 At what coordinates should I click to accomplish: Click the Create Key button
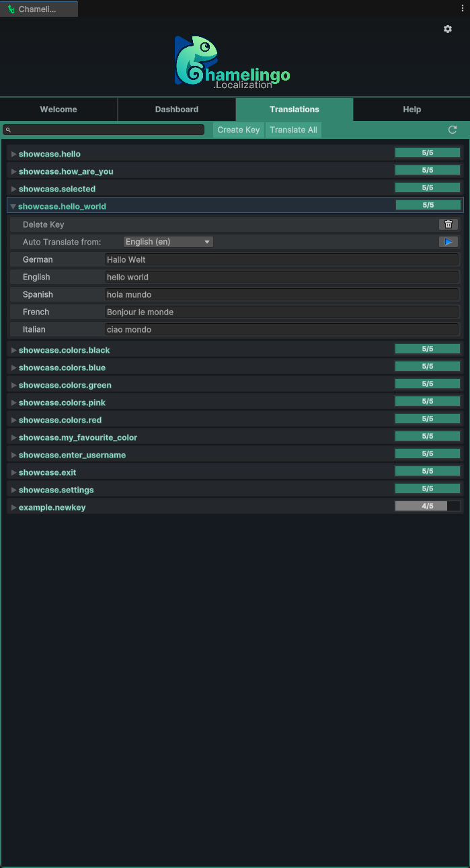pos(239,130)
